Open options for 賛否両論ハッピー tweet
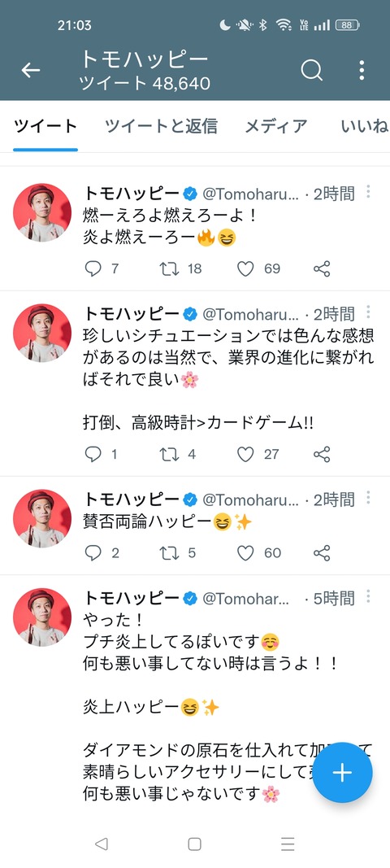The height and width of the screenshot is (868, 390). (368, 498)
